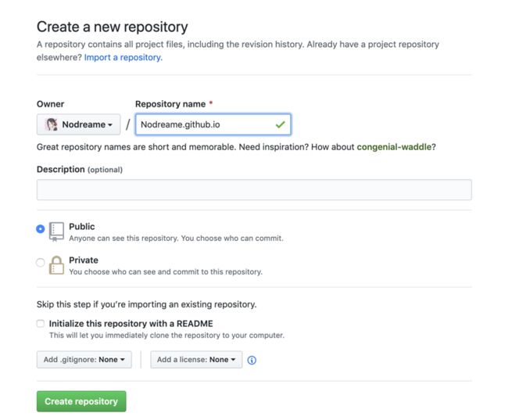Click 'Skip this step if you're importing' text

tap(146, 304)
